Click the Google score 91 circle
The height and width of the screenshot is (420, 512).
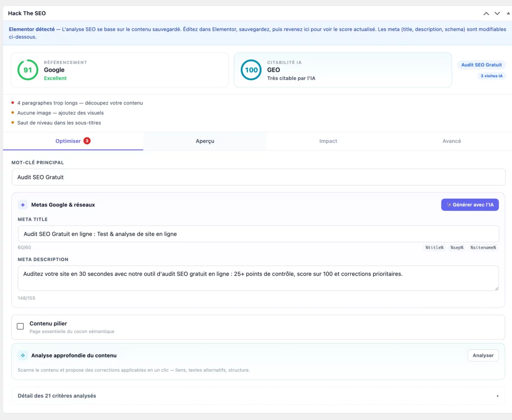28,70
